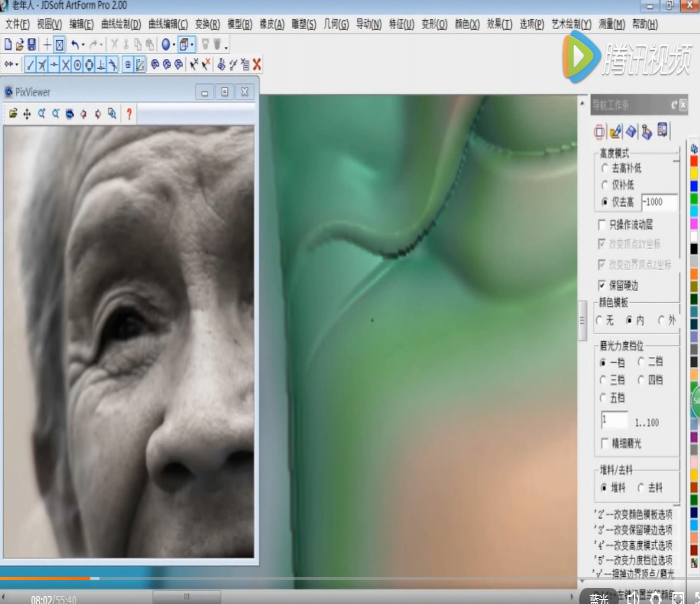Click the red question mark help icon
The width and height of the screenshot is (700, 604).
pos(129,114)
